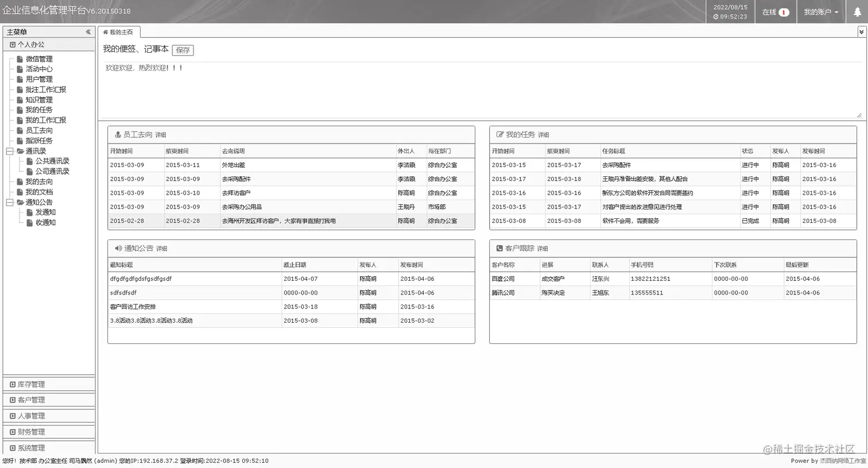Click the file icon beside 公共通讯录

[30, 161]
